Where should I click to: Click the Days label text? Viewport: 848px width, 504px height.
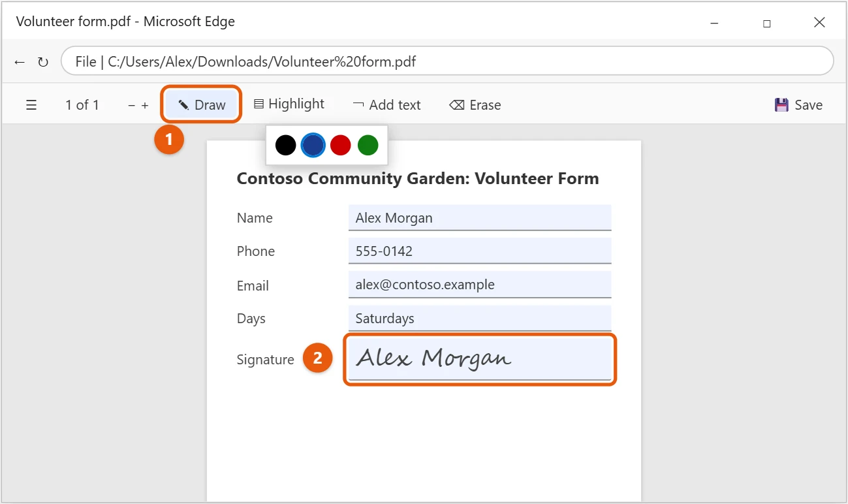[251, 319]
